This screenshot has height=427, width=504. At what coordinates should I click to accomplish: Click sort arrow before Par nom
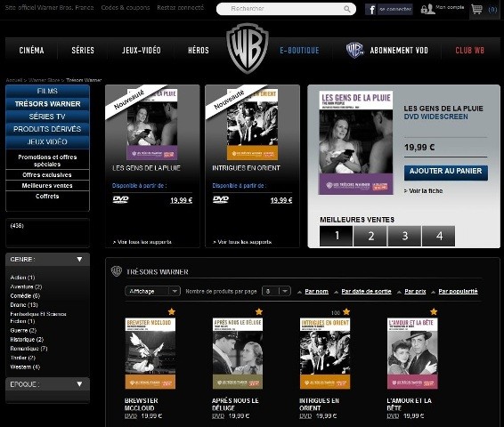tap(299, 292)
